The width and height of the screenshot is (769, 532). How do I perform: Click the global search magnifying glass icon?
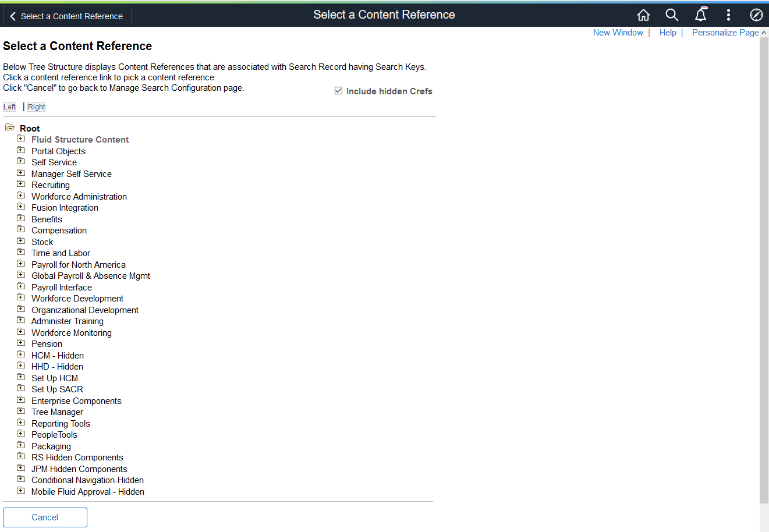pos(671,15)
